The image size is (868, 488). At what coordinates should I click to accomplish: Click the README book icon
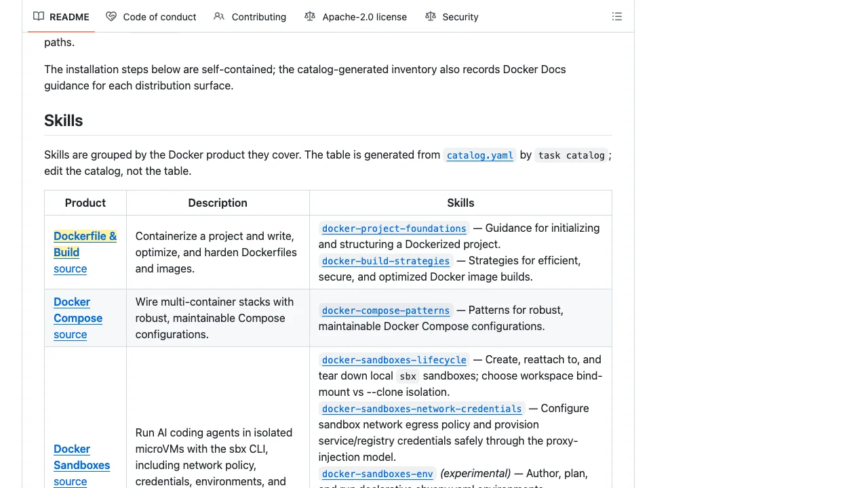tap(39, 16)
